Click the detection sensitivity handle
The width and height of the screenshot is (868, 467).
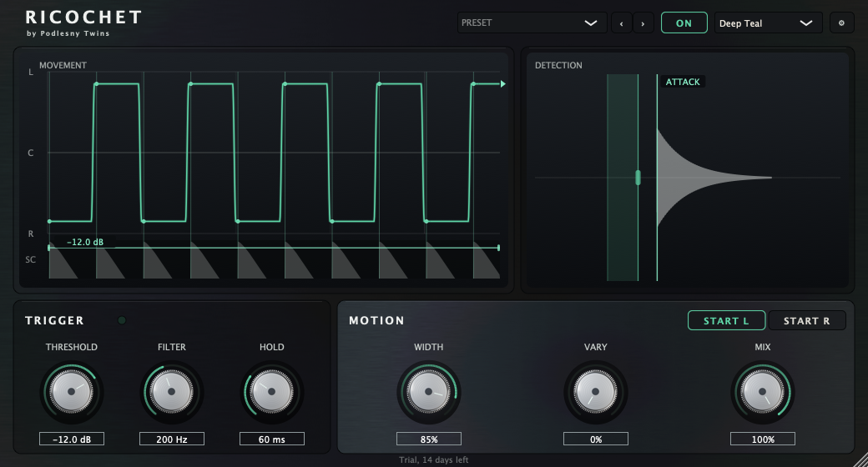638,178
